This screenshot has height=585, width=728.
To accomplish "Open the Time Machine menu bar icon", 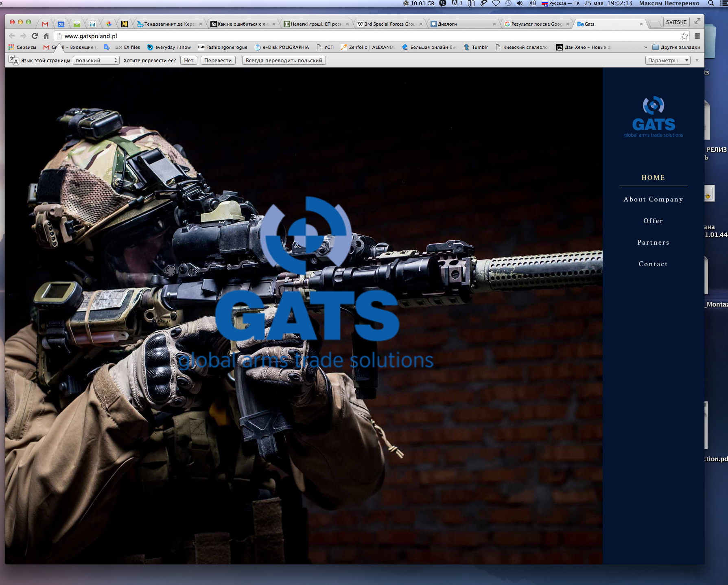I will 508,3.
